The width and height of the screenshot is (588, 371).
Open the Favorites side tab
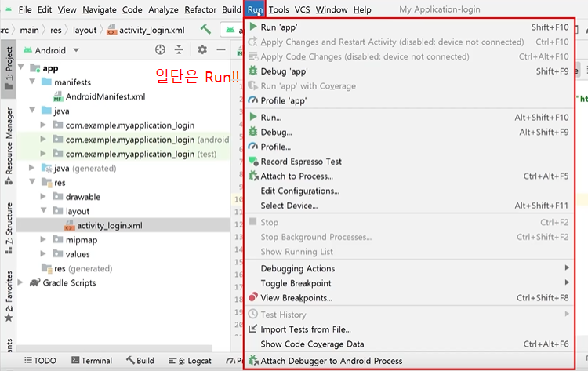point(9,296)
